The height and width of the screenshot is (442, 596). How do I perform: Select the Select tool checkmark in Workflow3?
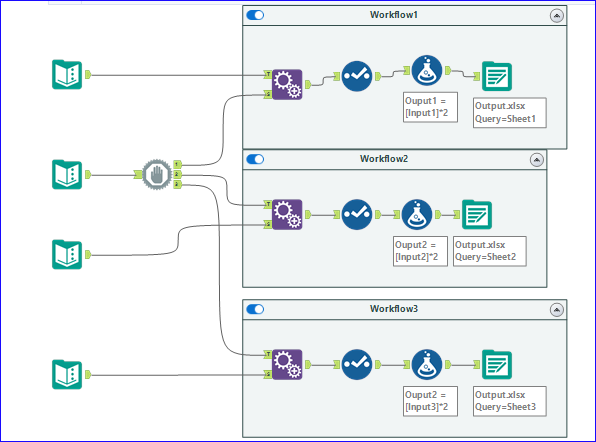click(357, 364)
